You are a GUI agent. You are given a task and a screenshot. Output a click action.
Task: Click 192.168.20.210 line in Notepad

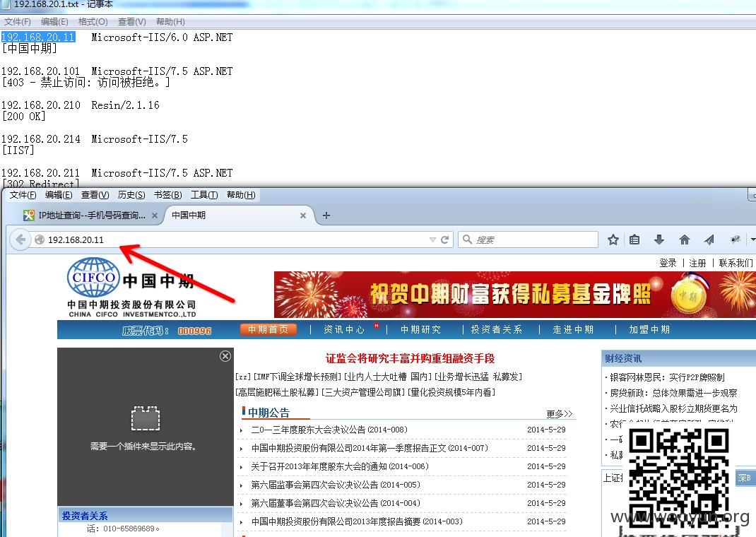pyautogui.click(x=80, y=105)
